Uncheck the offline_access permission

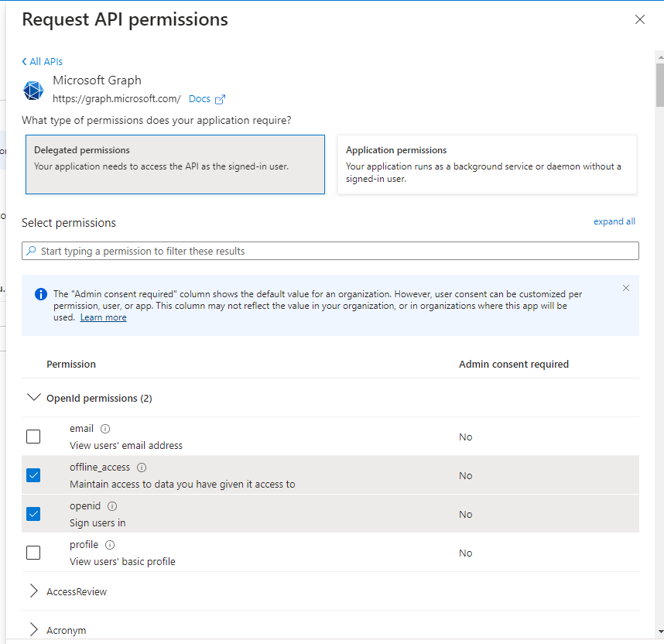(33, 475)
